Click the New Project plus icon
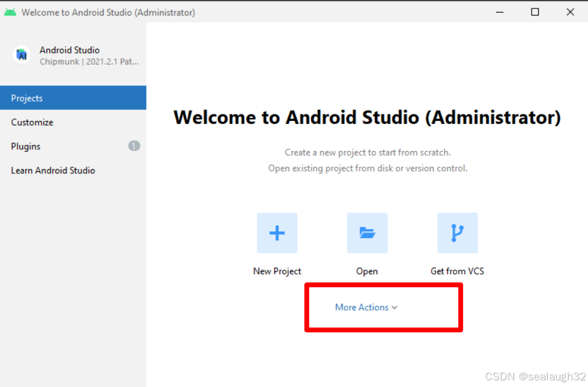This screenshot has height=387, width=588. (x=277, y=233)
